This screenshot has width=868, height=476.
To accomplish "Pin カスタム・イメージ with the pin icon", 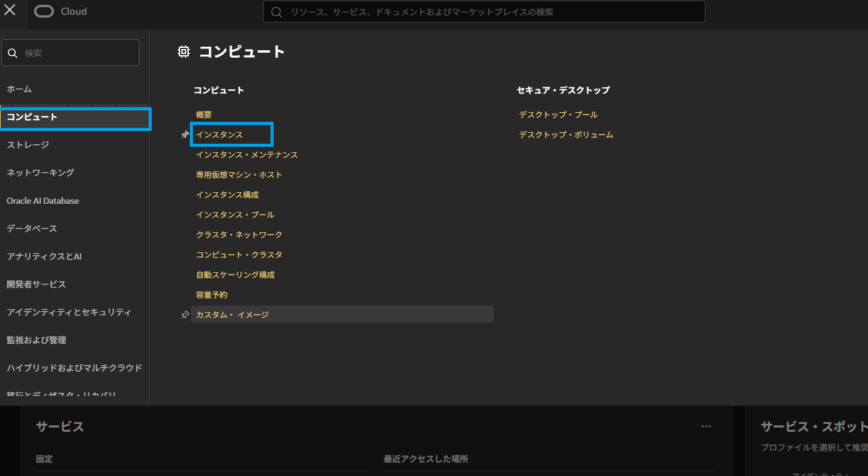I will (x=184, y=314).
